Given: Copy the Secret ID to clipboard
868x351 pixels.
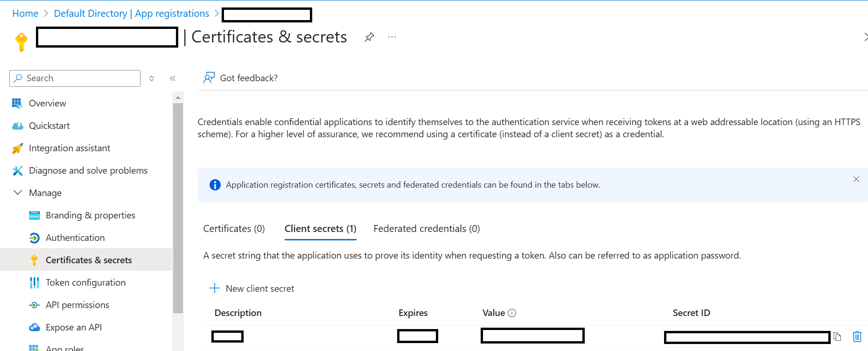Looking at the screenshot, I should 837,337.
